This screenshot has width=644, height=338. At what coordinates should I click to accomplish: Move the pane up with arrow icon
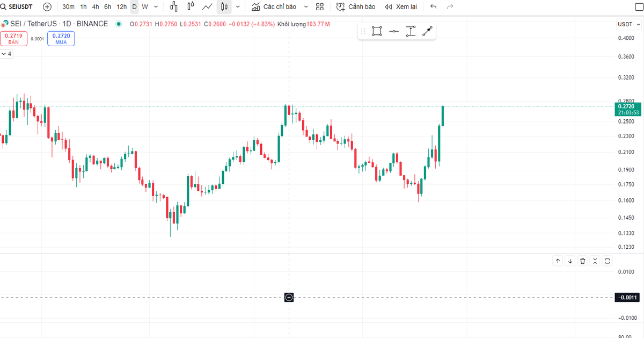[558, 261]
